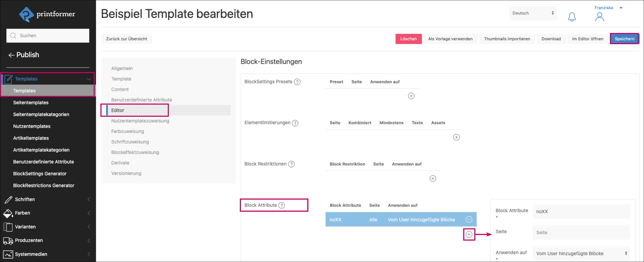Click the Suchen search field

pos(48,36)
